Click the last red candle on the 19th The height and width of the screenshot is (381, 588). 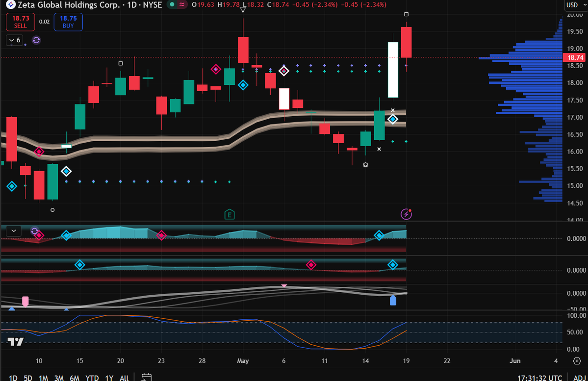tap(406, 42)
